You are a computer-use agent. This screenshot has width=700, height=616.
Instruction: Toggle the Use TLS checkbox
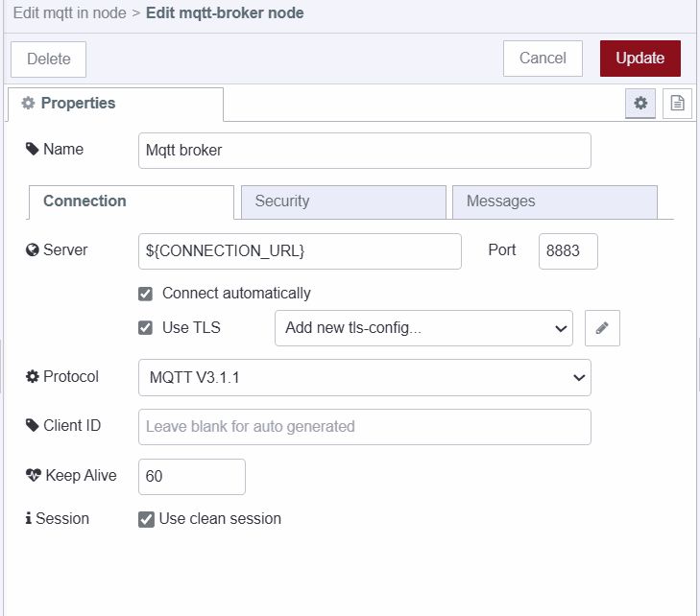pyautogui.click(x=145, y=328)
